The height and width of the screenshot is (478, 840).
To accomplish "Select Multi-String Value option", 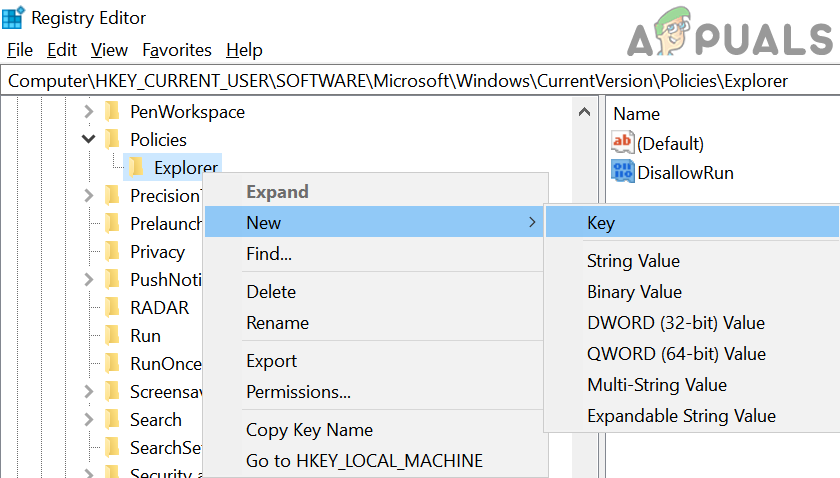I will tap(692, 385).
